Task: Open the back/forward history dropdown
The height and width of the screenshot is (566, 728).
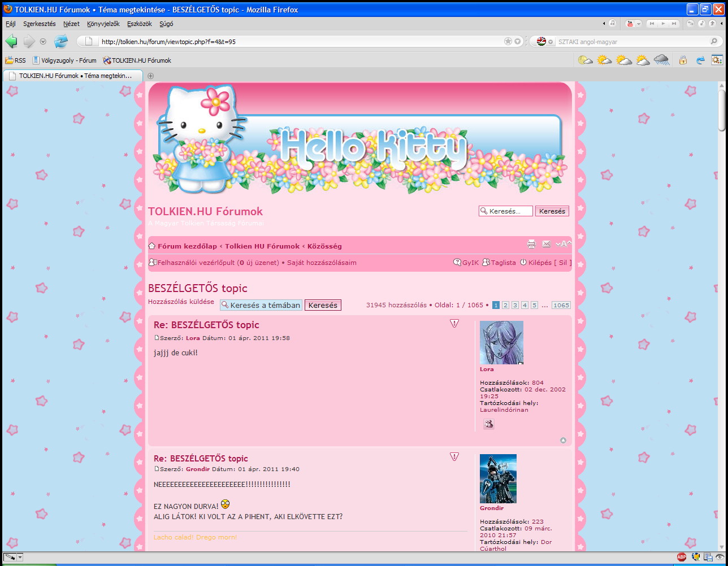Action: point(43,41)
